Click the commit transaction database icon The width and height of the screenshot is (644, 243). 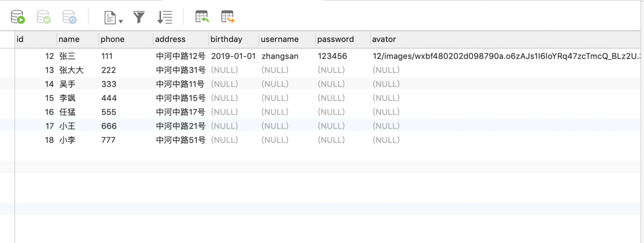click(44, 17)
